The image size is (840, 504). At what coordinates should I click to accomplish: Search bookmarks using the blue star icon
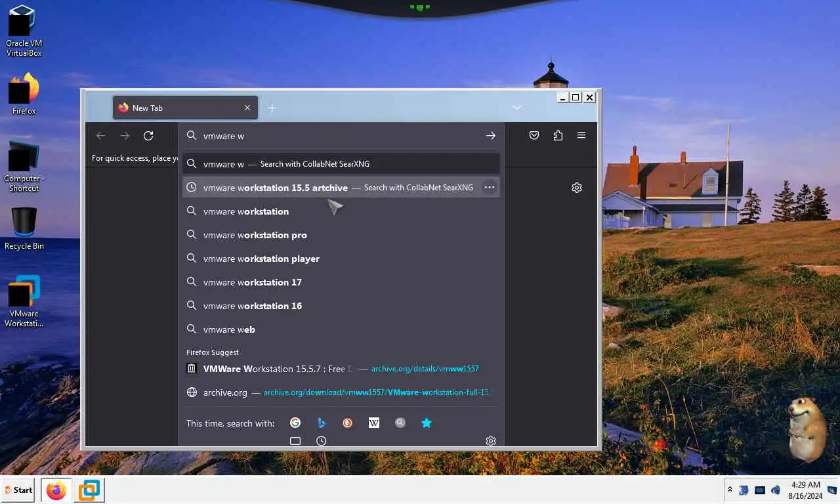[x=427, y=423]
